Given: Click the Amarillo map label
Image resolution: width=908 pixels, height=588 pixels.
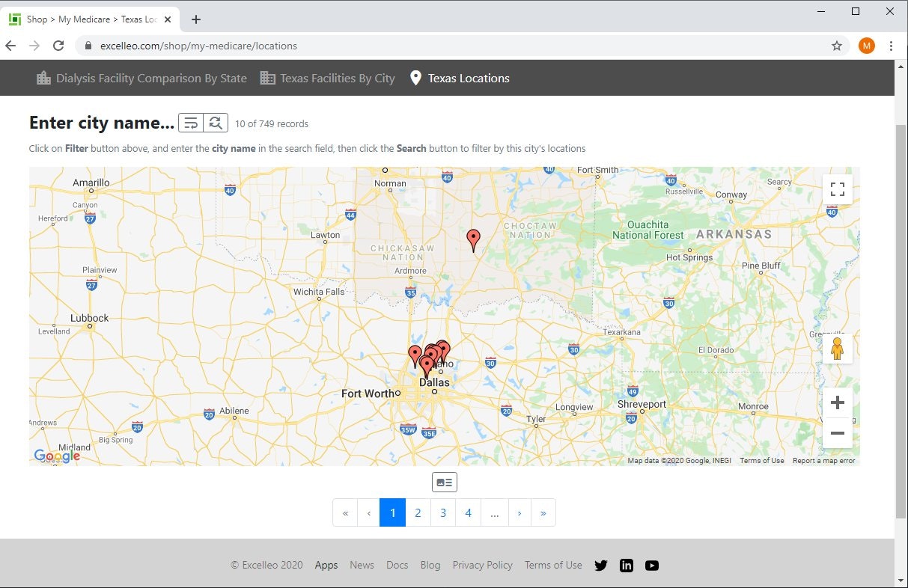Looking at the screenshot, I should point(91,183).
